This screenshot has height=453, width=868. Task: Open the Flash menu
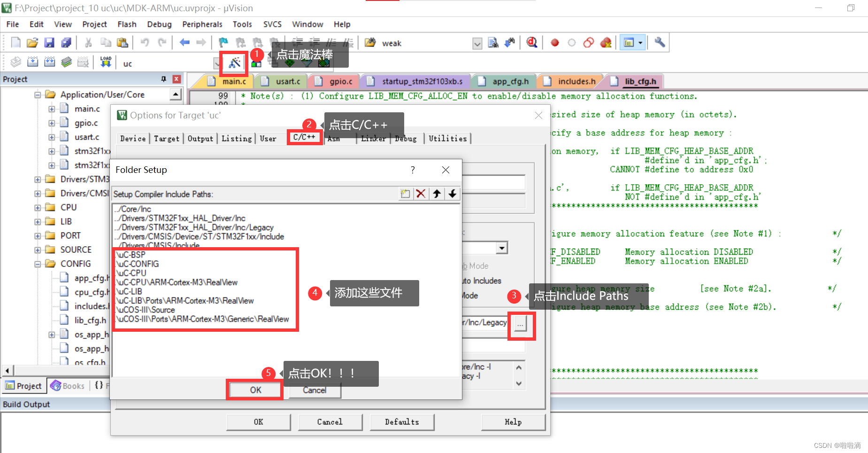[x=127, y=24]
